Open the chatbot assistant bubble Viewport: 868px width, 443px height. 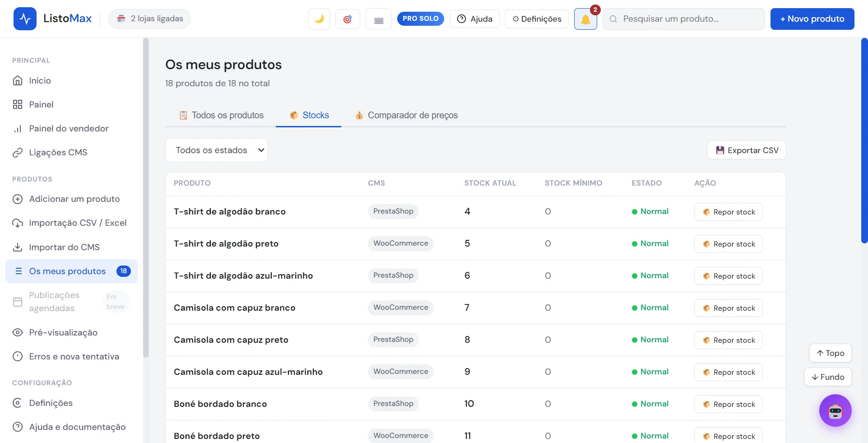[835, 410]
